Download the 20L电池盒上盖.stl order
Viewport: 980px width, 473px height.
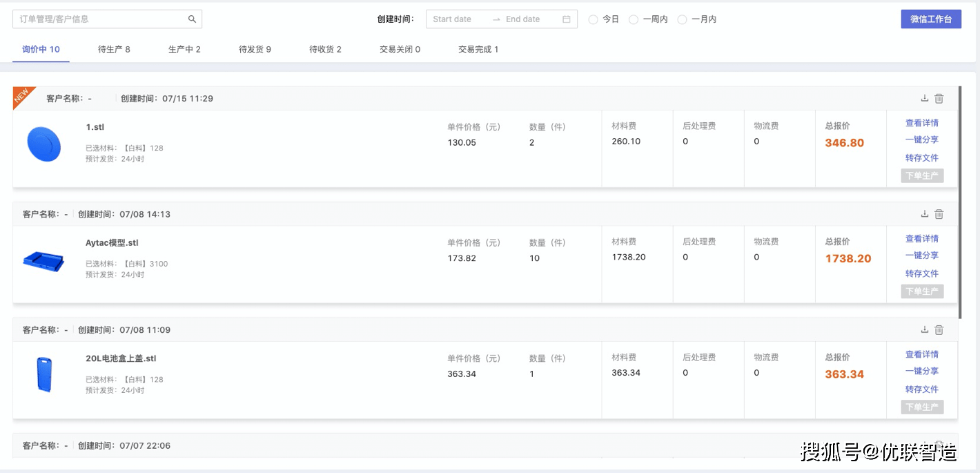[x=925, y=330]
